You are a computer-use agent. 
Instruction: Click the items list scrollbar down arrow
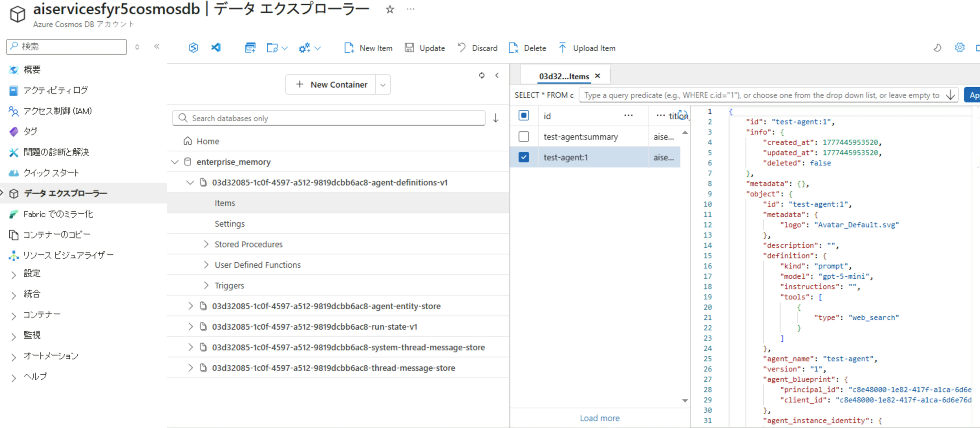point(685,401)
